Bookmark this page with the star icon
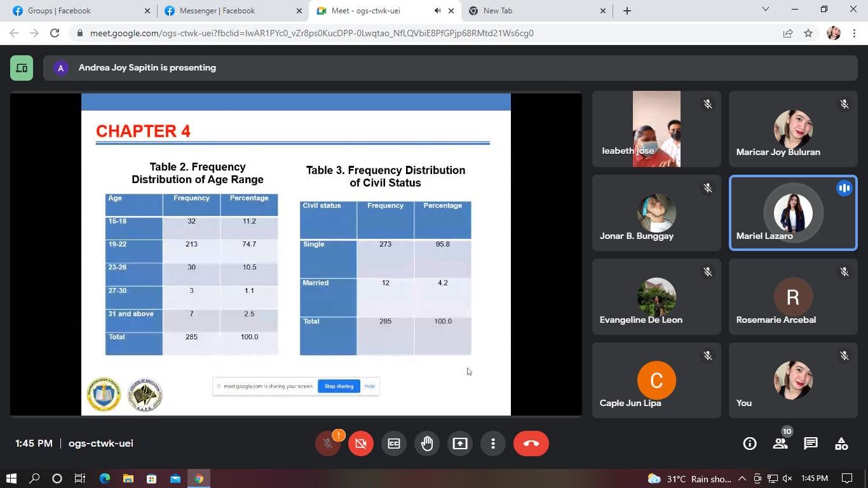This screenshot has width=868, height=488. pyautogui.click(x=808, y=33)
